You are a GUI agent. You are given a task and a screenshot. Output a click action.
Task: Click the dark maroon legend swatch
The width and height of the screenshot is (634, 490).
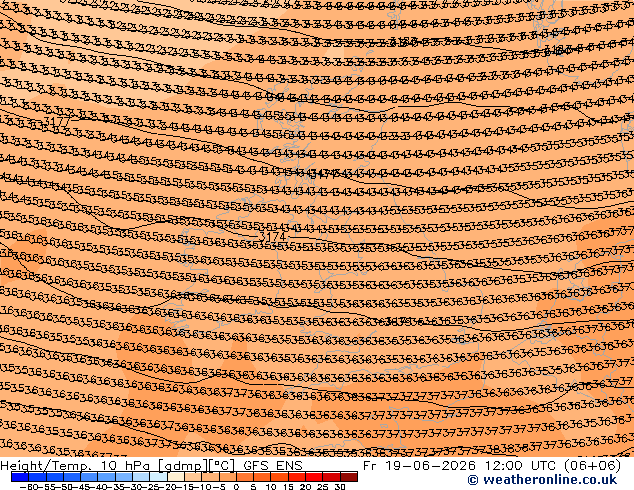pos(349,477)
